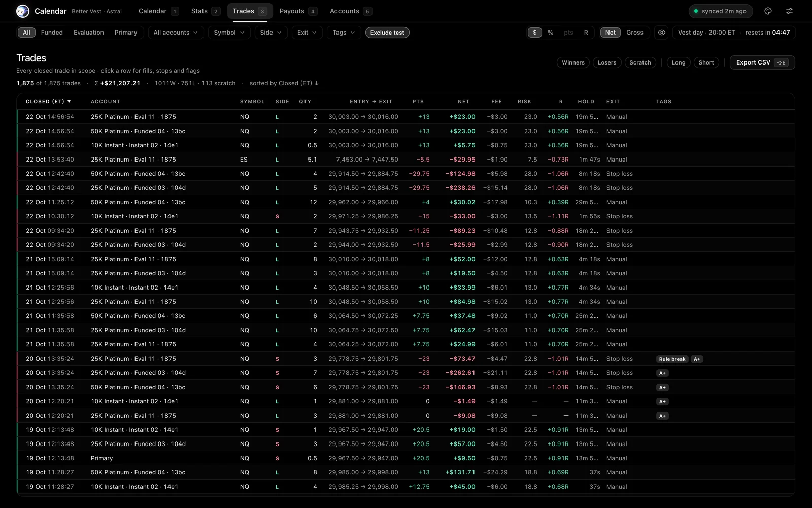Open the 22 Oct 11:25:12 trade row
Viewport: 812px width, 508px height.
[405, 202]
